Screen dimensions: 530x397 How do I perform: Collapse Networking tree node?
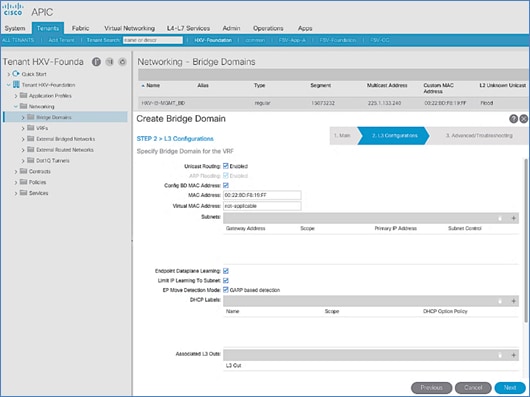tap(16, 106)
